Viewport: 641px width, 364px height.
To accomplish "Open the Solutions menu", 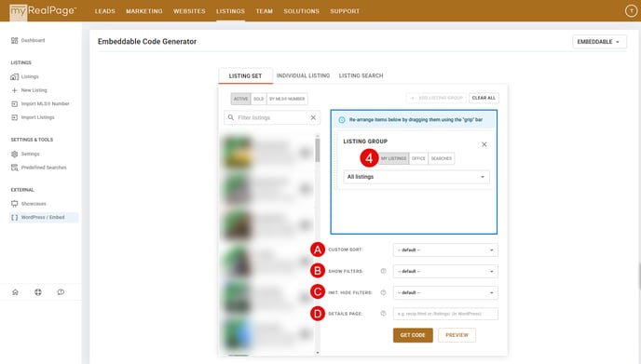I will click(302, 11).
